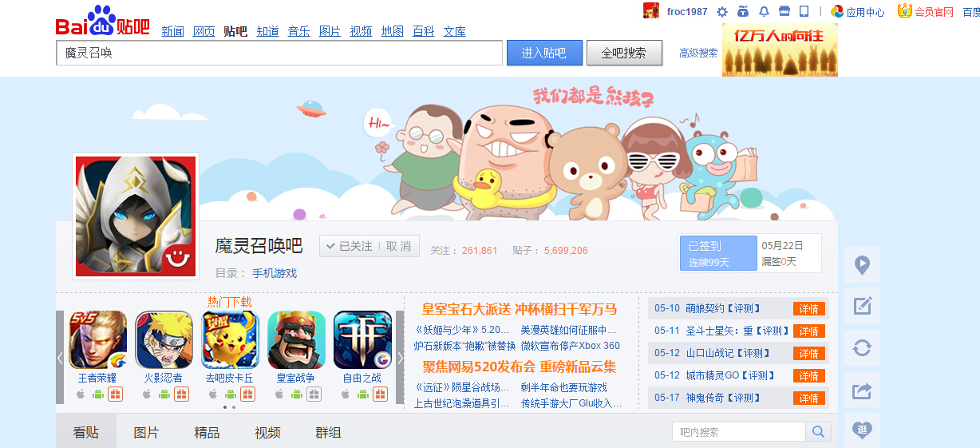Switch to the 群组 tab

pos(329,432)
